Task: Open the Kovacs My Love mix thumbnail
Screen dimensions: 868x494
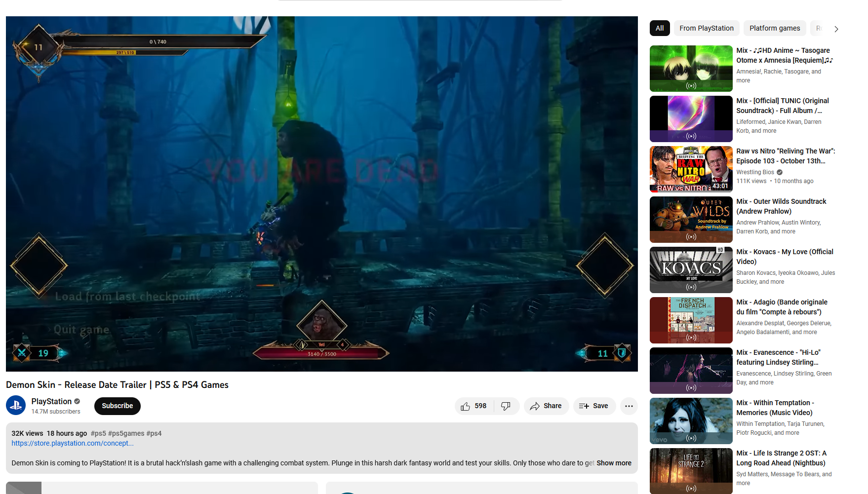Action: click(x=691, y=270)
